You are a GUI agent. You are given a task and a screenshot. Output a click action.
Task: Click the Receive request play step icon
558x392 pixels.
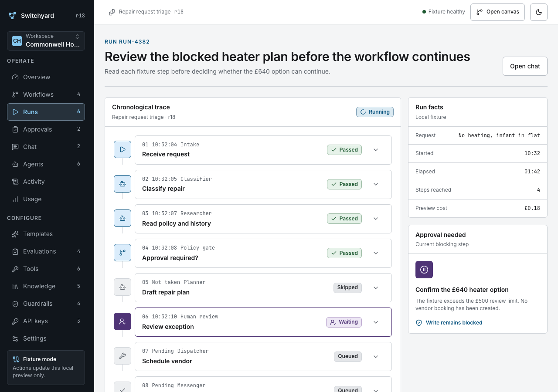pos(122,149)
